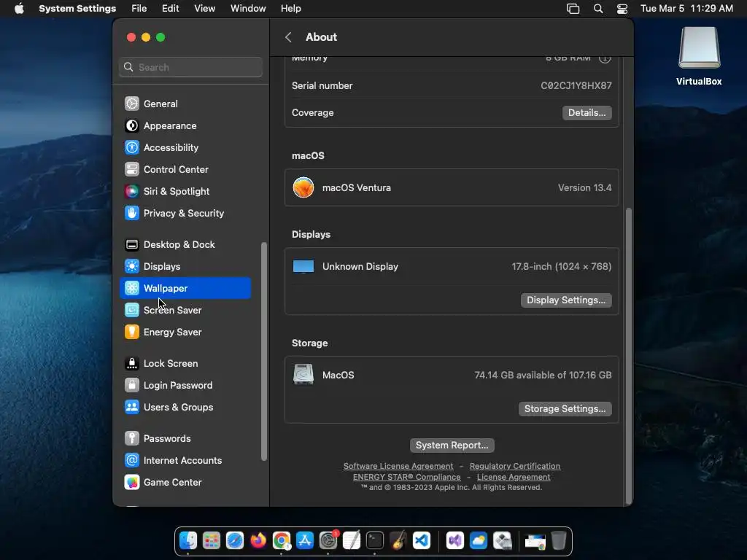This screenshot has width=747, height=560.
Task: Launch TextEdit from the Dock
Action: click(x=352, y=540)
